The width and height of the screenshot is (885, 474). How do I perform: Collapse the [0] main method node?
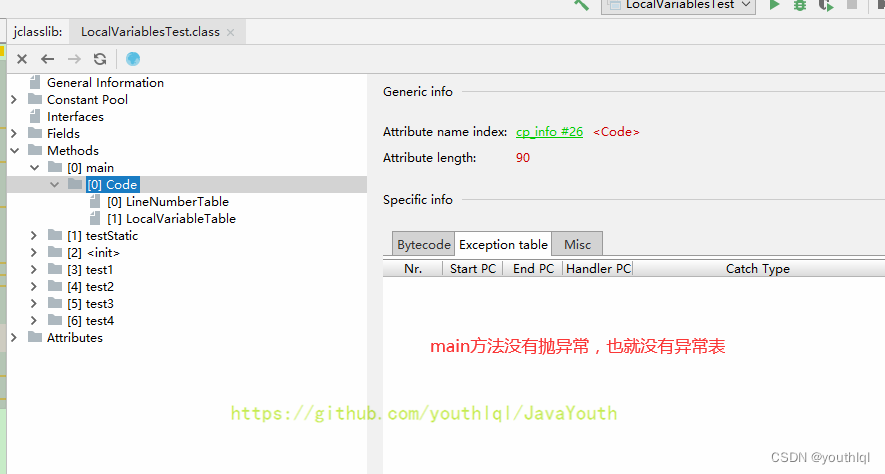coord(34,168)
